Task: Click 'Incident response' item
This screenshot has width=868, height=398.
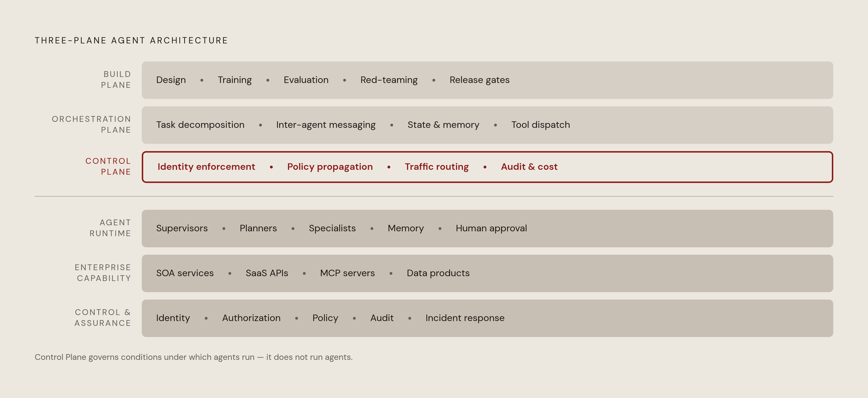Action: [x=465, y=318]
